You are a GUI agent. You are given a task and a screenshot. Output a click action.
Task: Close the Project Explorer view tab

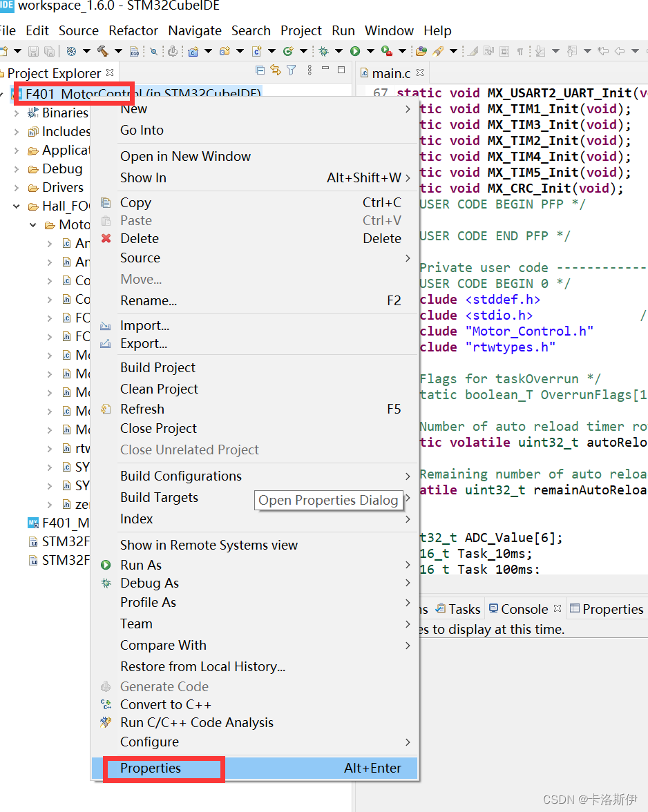point(110,72)
